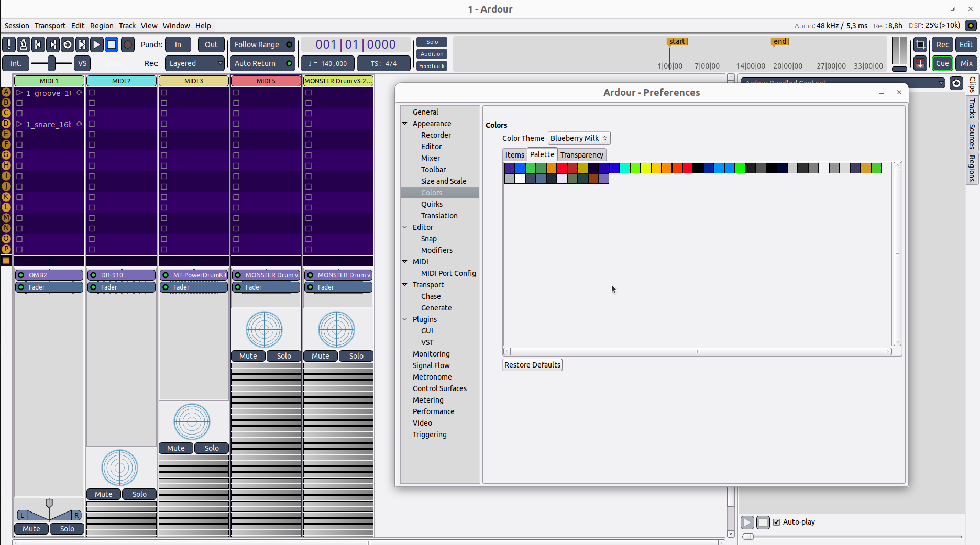The image size is (980, 545).
Task: Collapse the Appearance tree section
Action: click(405, 124)
